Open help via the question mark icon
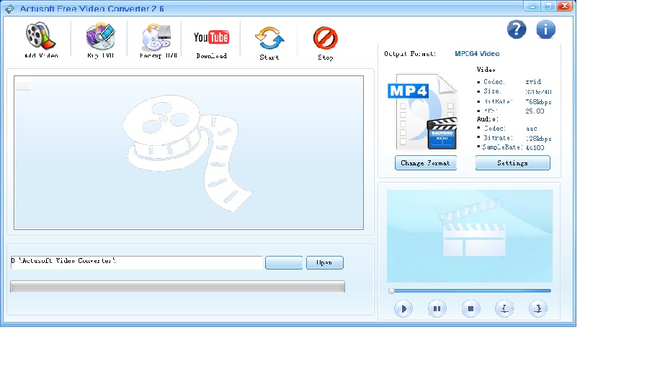The image size is (665, 378). pyautogui.click(x=517, y=30)
